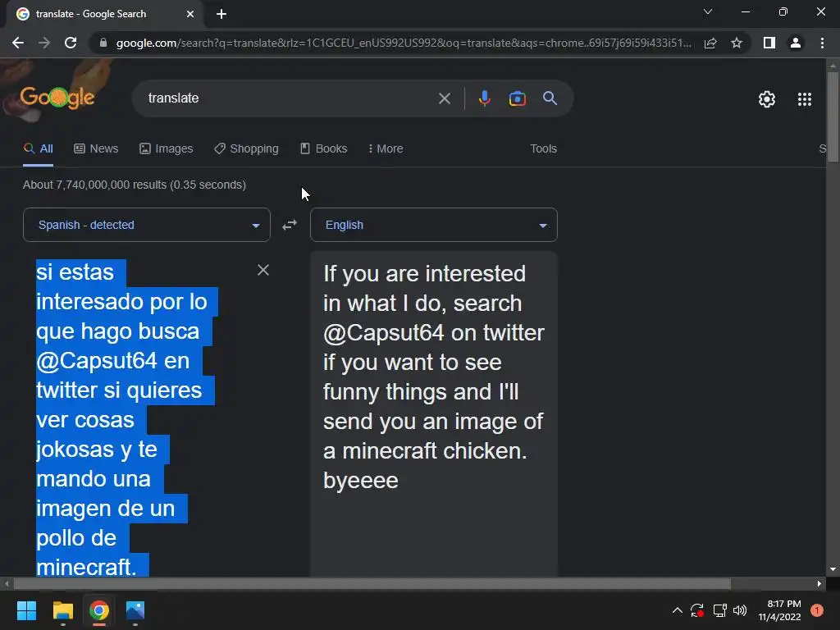Select the All results tab
840x630 pixels.
pyautogui.click(x=38, y=148)
